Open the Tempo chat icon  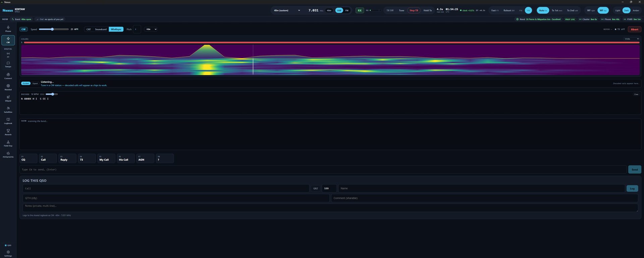[x=8, y=64]
